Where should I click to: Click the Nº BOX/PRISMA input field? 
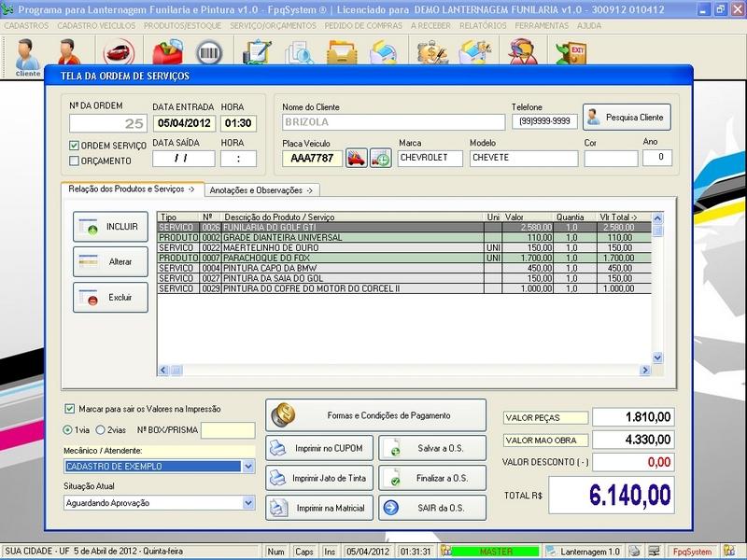(228, 430)
